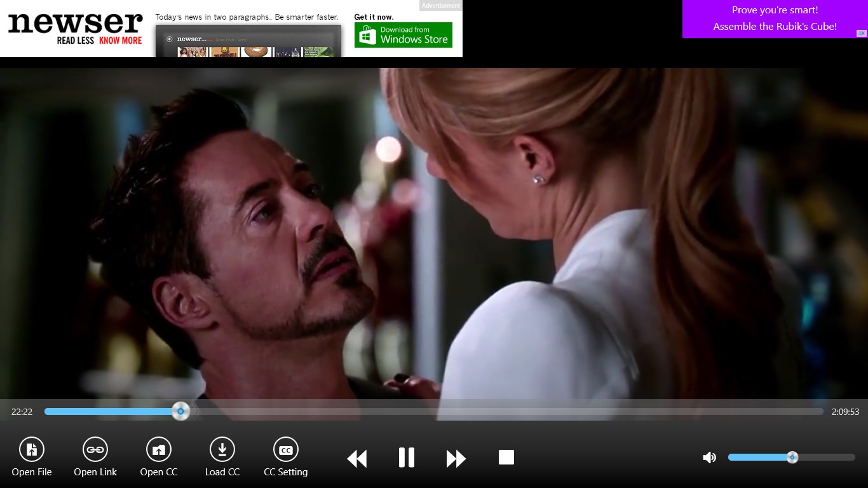Click the Load CC download icon

coord(222,450)
